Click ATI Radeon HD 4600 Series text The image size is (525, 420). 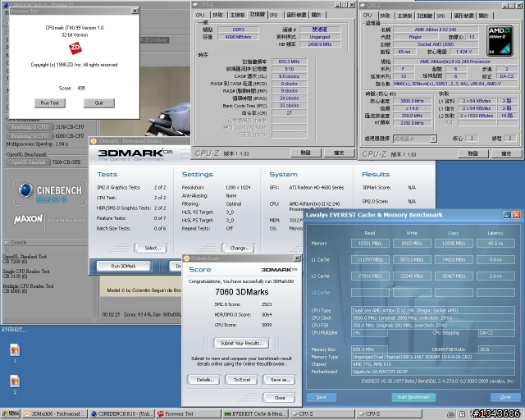(317, 188)
